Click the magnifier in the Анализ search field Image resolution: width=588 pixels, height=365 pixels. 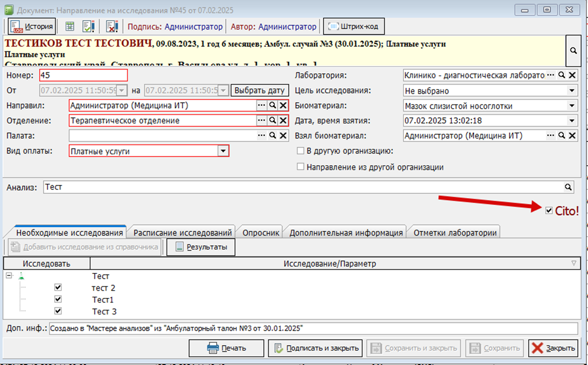click(x=568, y=187)
